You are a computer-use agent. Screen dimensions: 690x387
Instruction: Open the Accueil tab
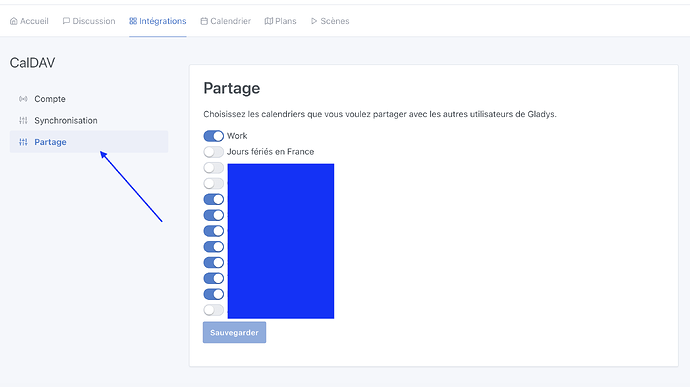(x=29, y=21)
